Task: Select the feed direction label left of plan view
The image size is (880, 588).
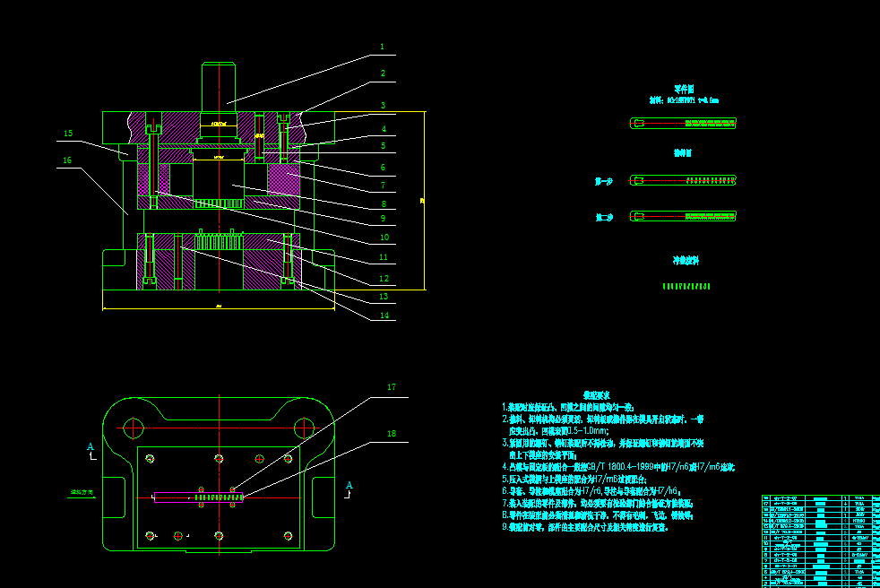Action: pos(82,492)
